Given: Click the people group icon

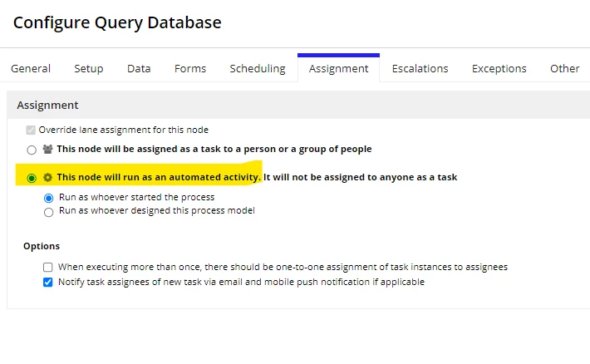Looking at the screenshot, I should [x=47, y=149].
